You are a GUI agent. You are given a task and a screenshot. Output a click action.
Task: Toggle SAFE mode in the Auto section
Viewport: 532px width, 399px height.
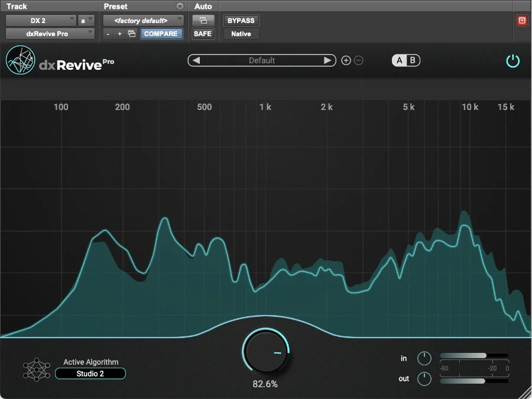[203, 34]
